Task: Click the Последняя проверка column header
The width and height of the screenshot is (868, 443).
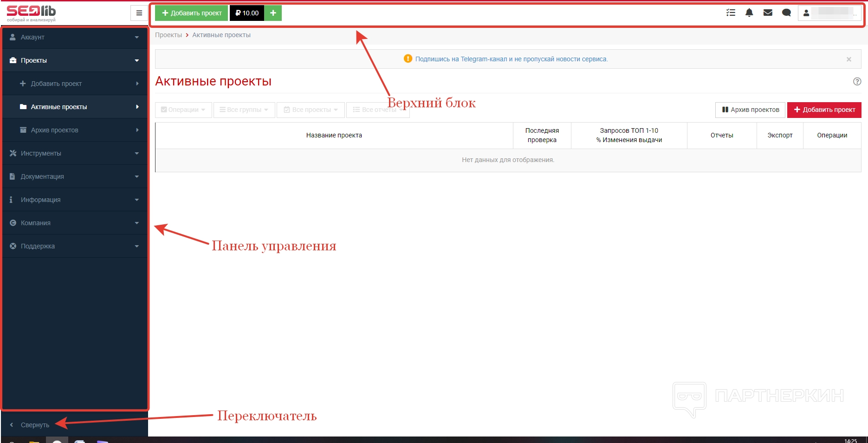Action: point(542,136)
